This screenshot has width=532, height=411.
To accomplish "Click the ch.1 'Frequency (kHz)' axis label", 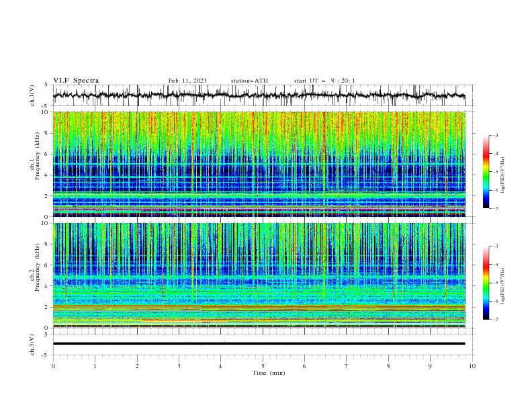I will (38, 156).
